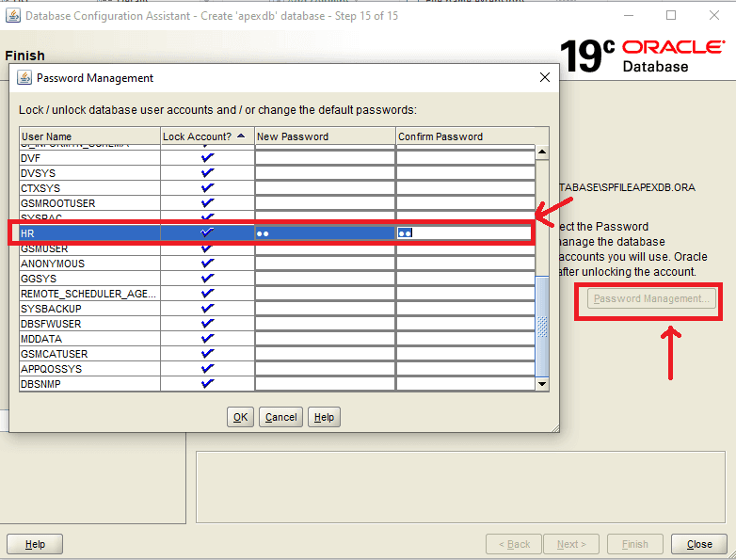Select the SYSBACKUP user row
Viewport: 736px width, 560px height.
tap(89, 309)
